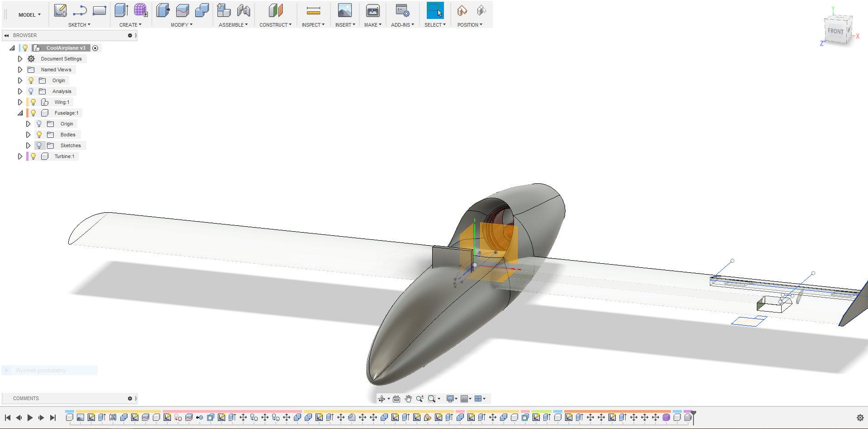Image resolution: width=868 pixels, height=429 pixels.
Task: Click the Insert image icon
Action: [345, 10]
